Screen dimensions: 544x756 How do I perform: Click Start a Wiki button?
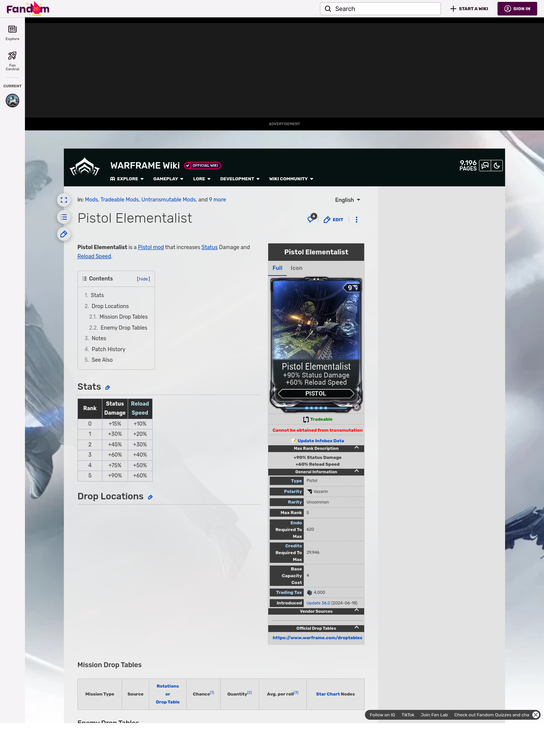point(469,9)
